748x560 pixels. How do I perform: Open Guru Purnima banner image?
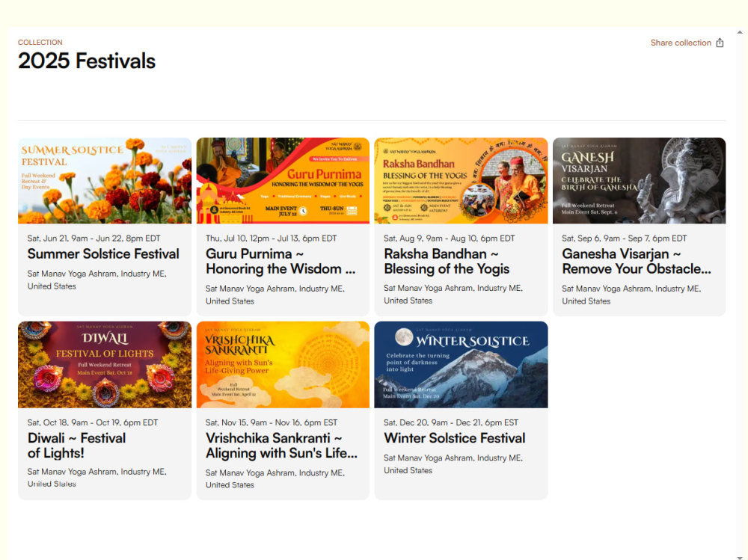coord(283,181)
